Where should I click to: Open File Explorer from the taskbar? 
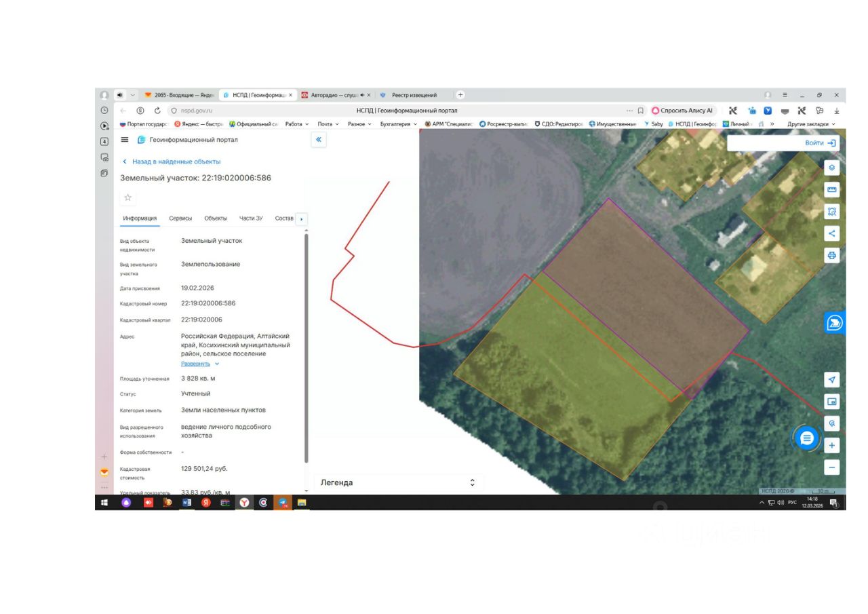click(302, 503)
